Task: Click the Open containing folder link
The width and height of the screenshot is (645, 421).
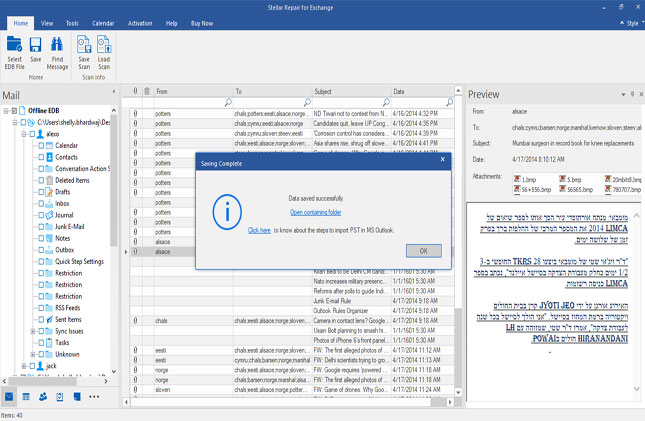Action: (316, 212)
